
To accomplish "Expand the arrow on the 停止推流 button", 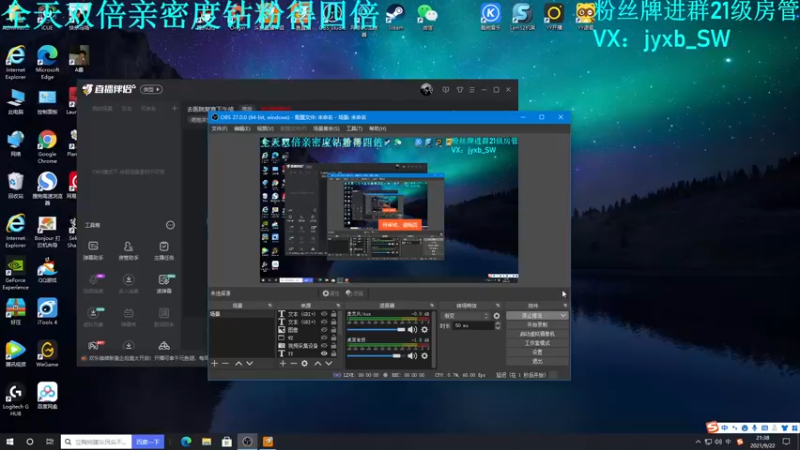I will (x=563, y=316).
